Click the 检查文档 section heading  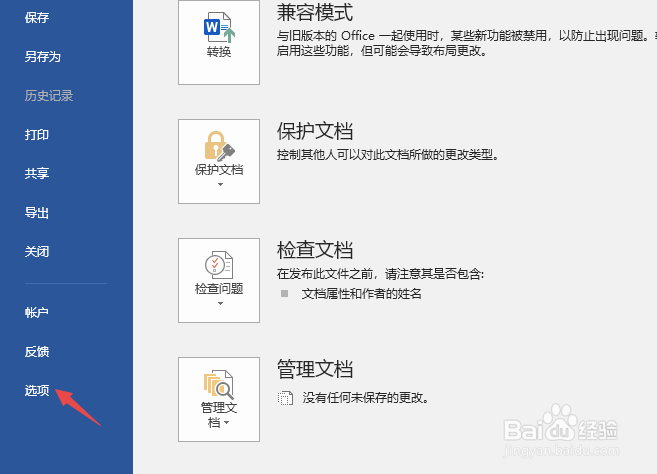[315, 250]
